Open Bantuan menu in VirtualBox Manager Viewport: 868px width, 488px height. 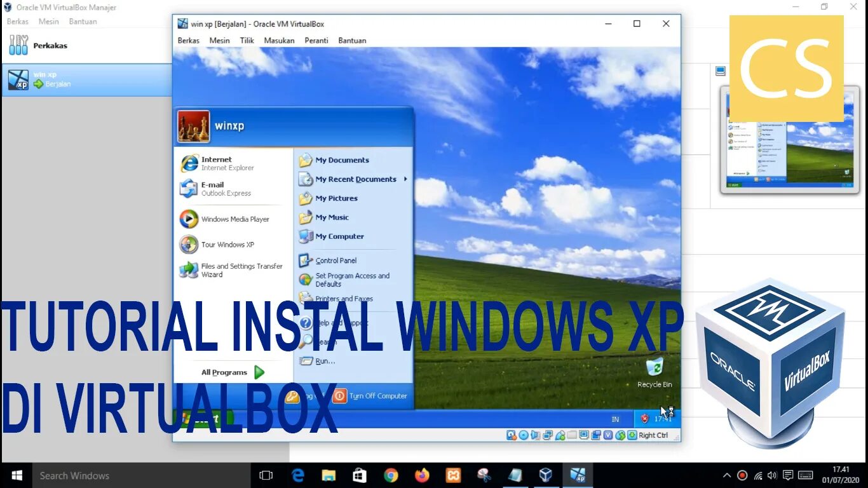tap(83, 22)
